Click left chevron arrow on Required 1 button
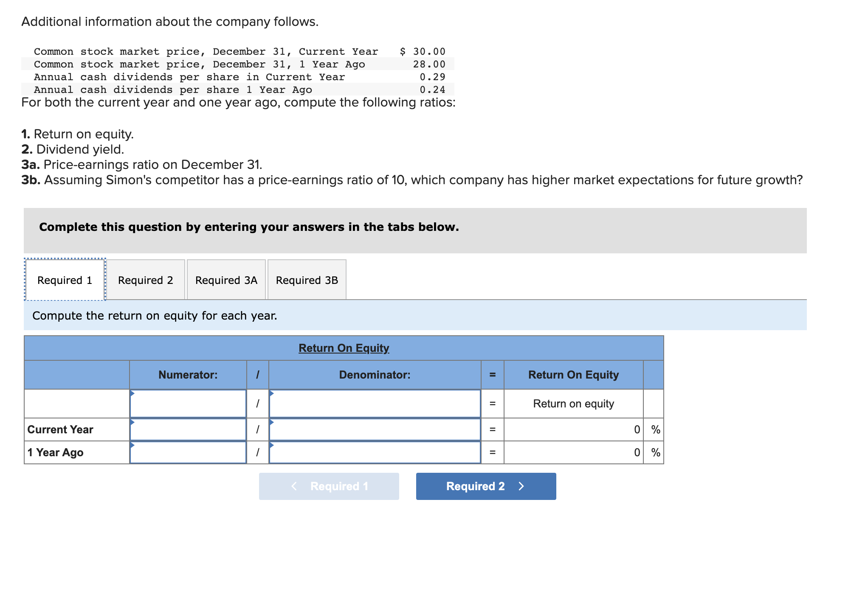 point(294,486)
